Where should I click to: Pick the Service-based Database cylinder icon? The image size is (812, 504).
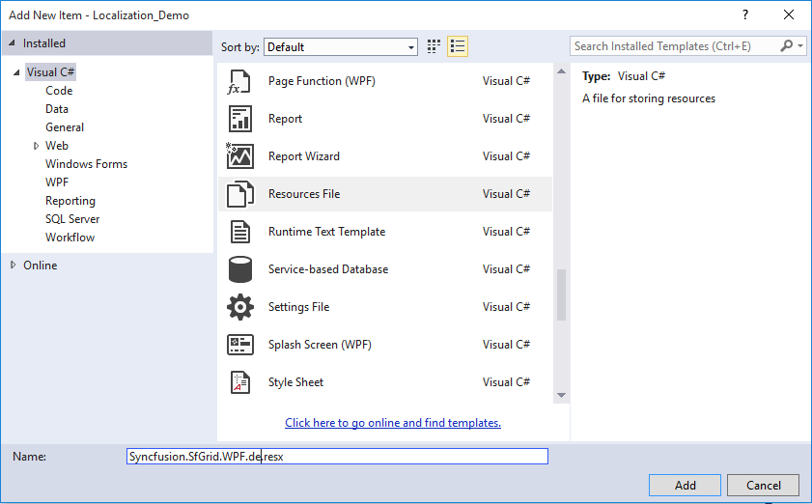239,269
